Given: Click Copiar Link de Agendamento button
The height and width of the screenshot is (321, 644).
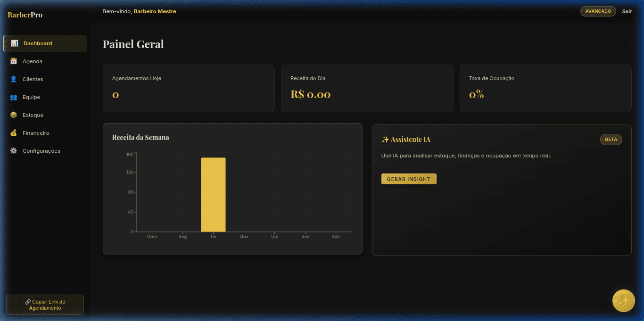Looking at the screenshot, I should point(45,305).
